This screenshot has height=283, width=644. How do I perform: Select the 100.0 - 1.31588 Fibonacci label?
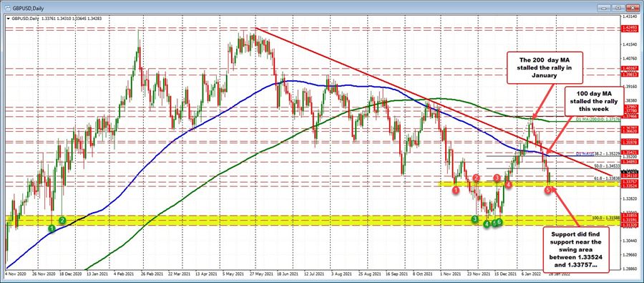coord(607,218)
